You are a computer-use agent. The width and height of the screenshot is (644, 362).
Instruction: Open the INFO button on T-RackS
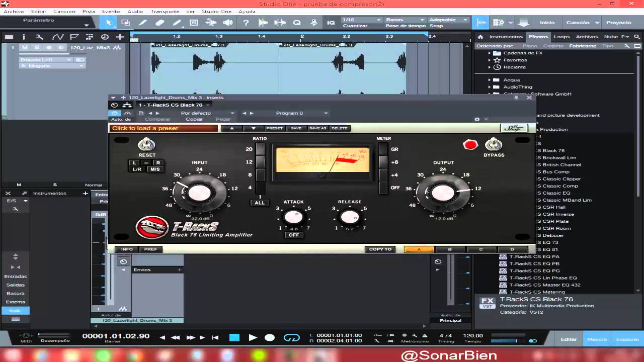pyautogui.click(x=127, y=249)
